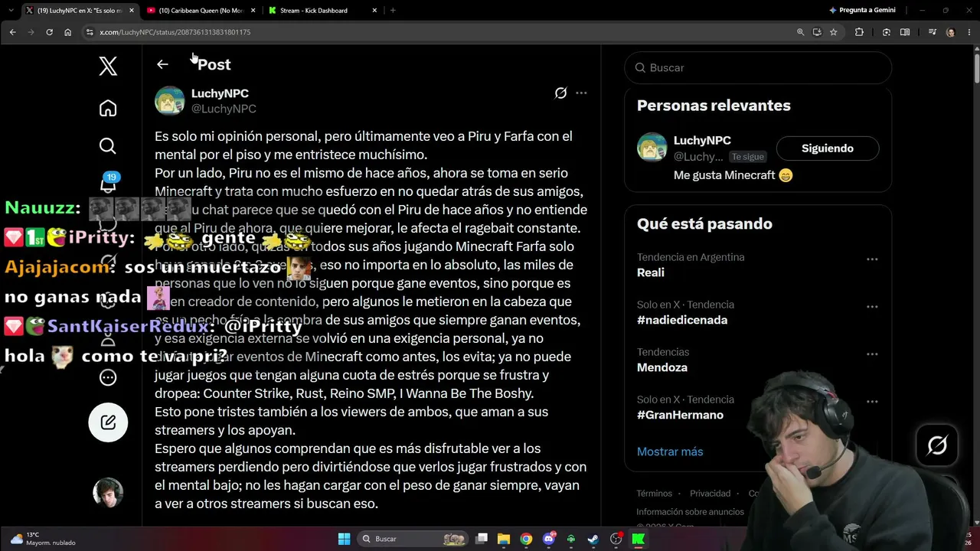Open the Windows Start menu

click(x=344, y=539)
